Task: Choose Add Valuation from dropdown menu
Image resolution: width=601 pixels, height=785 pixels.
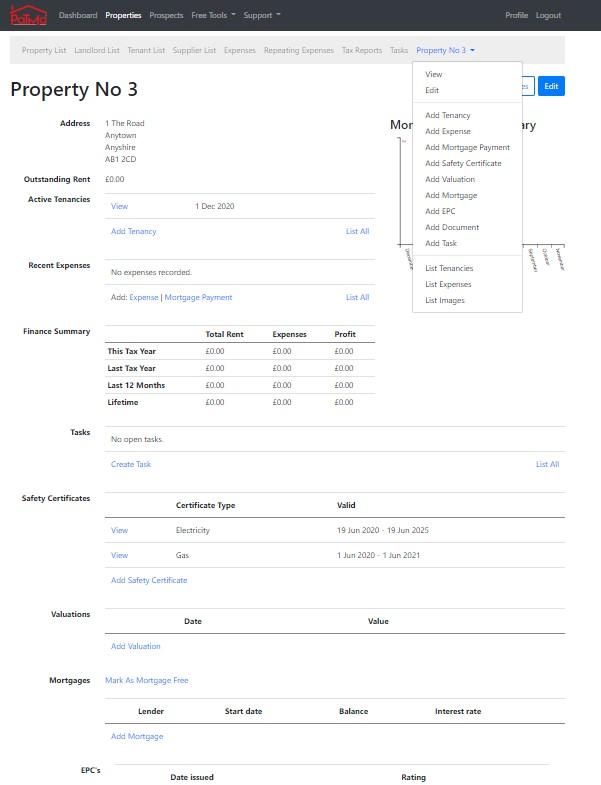Action: (450, 179)
